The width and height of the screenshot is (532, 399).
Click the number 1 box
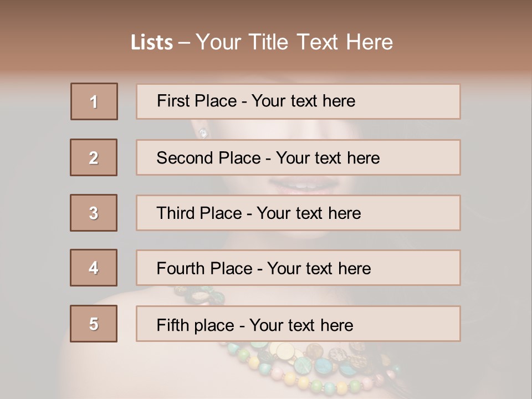[x=94, y=101]
